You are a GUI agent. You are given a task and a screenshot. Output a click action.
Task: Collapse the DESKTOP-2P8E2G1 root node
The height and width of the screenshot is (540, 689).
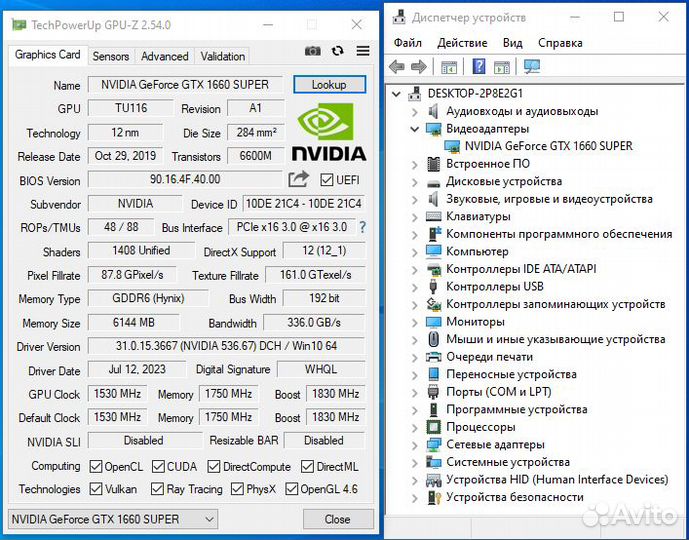click(x=397, y=94)
